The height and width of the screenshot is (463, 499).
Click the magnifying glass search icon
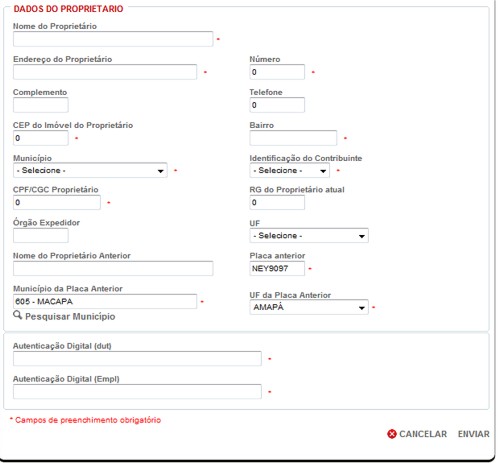pos(18,315)
